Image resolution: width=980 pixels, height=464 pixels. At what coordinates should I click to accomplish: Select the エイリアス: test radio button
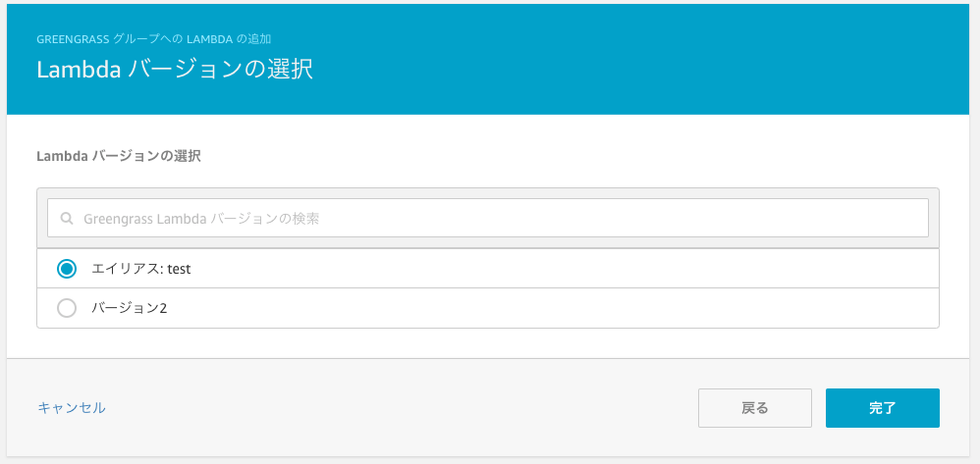click(x=66, y=269)
